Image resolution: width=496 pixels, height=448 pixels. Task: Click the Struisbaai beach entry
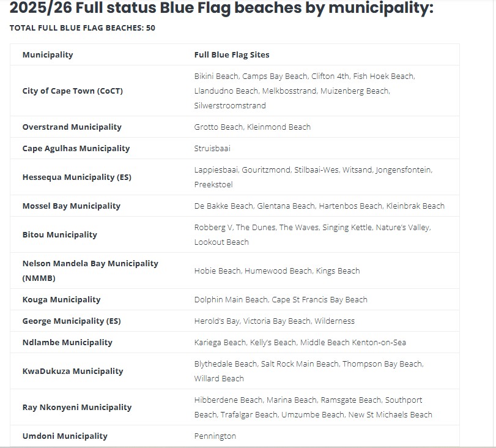coord(213,149)
